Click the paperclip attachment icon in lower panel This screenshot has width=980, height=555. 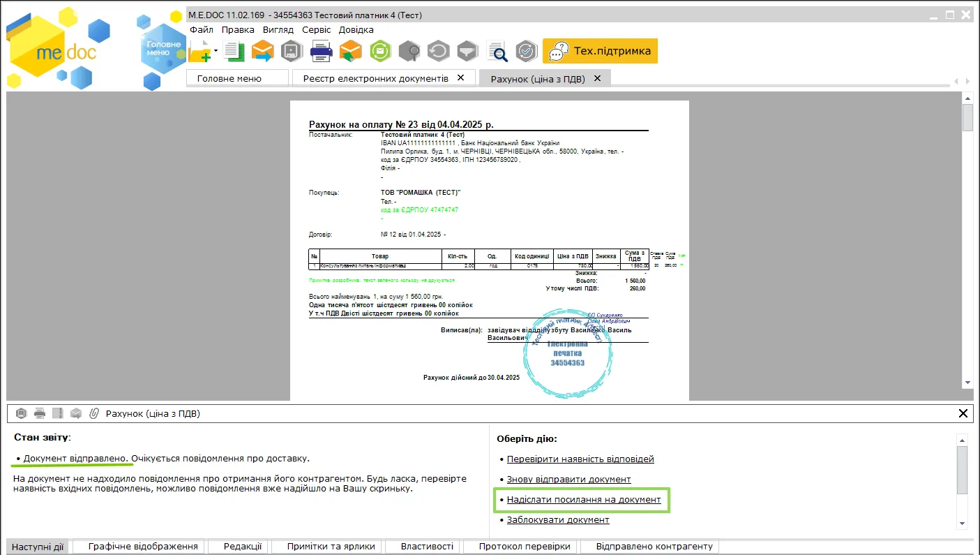click(x=94, y=413)
